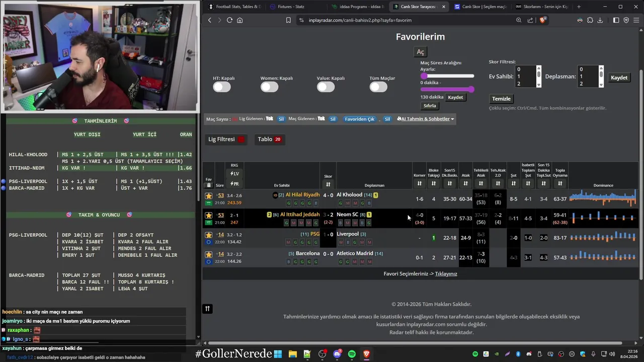Click Favoriden Çık button

(359, 119)
